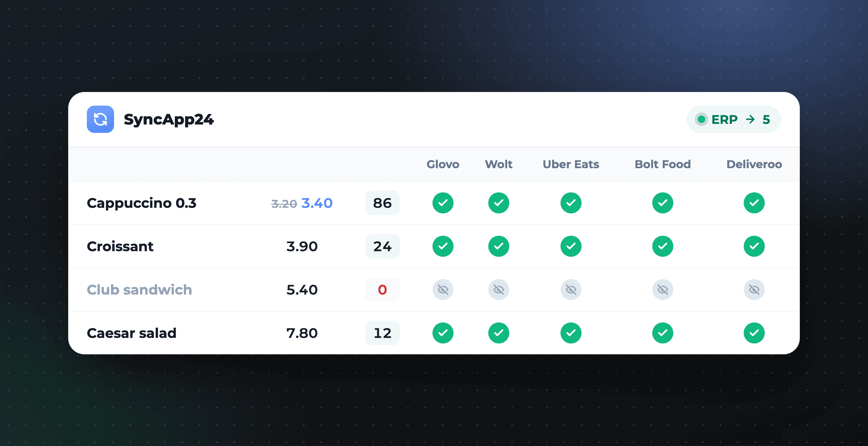The image size is (868, 446).
Task: Click the Caesar salad item name
Action: [131, 333]
